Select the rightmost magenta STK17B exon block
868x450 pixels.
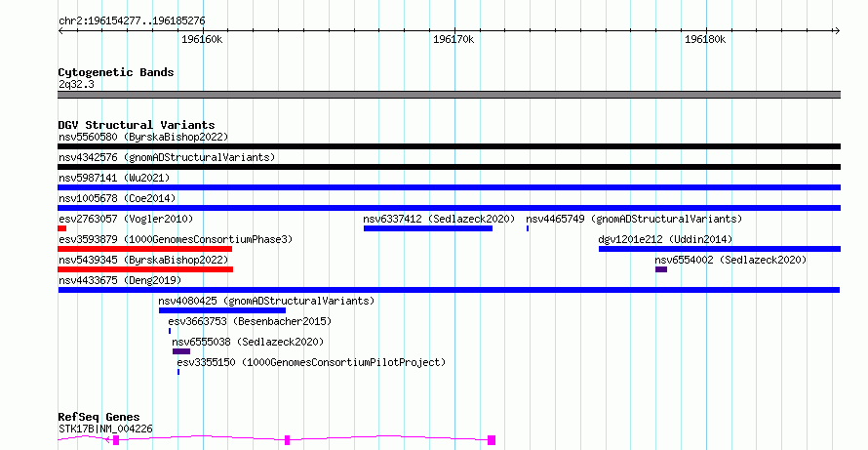click(492, 440)
